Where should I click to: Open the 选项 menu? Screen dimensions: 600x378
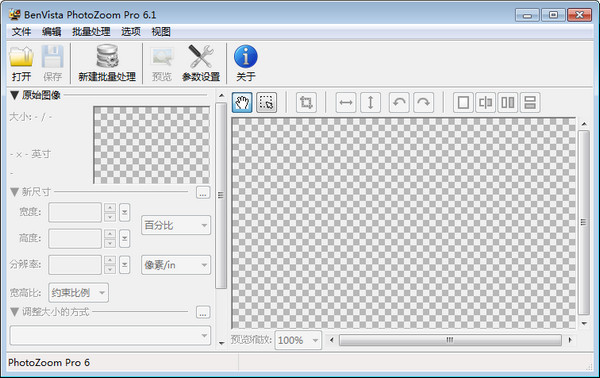131,32
